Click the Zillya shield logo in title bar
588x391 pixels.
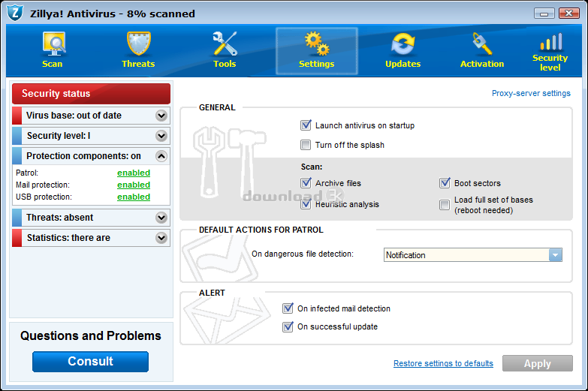[15, 13]
